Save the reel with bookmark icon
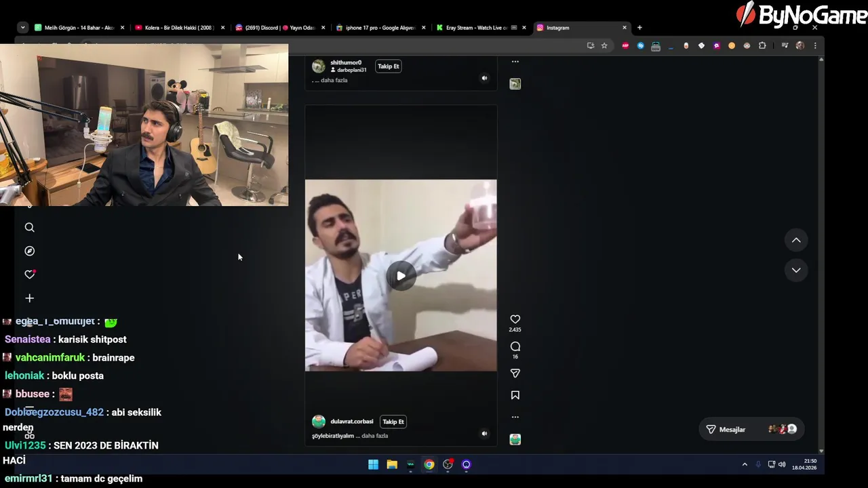The height and width of the screenshot is (488, 868). click(515, 395)
